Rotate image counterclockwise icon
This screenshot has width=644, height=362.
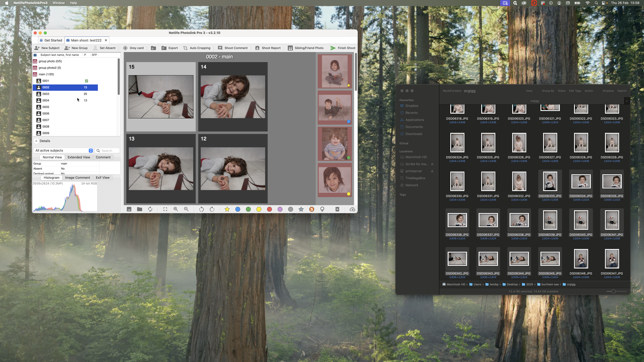point(201,209)
